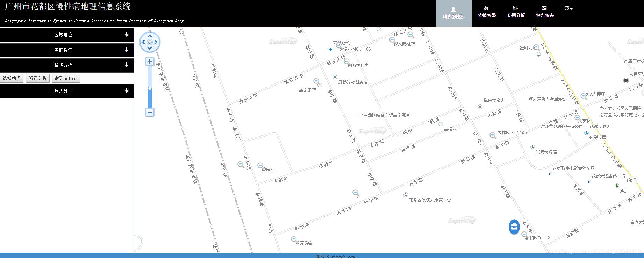Click the icon at 花都区残疾人康复中心

(406, 194)
